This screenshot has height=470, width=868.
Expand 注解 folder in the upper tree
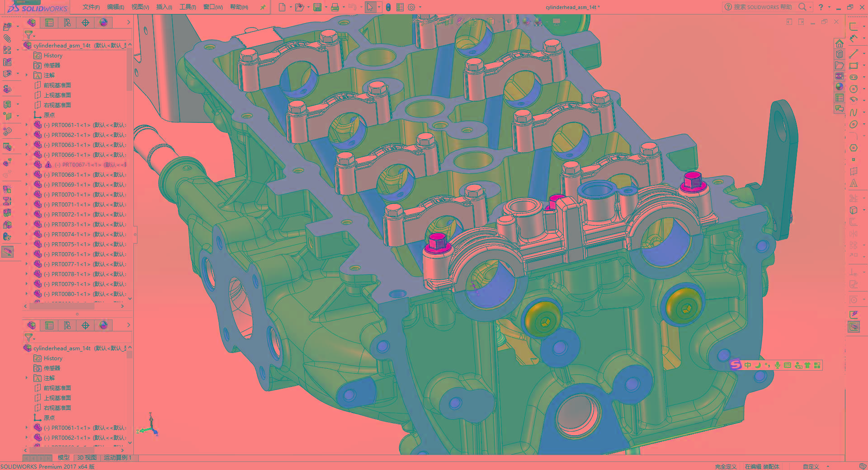(27, 75)
